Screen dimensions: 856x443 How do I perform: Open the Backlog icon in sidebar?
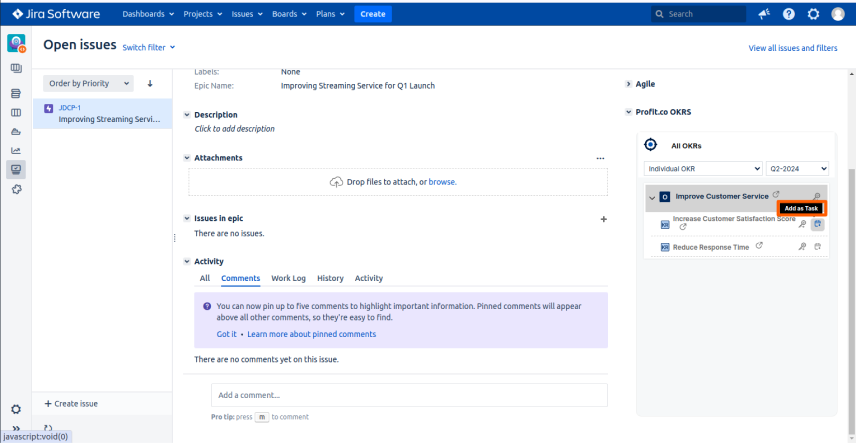pyautogui.click(x=16, y=93)
